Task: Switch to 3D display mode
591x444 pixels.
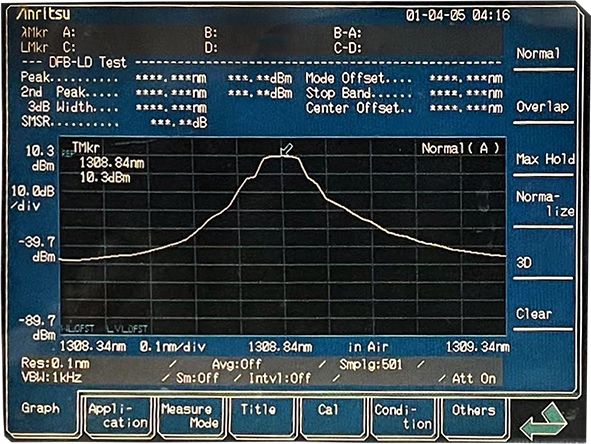Action: pos(524,262)
